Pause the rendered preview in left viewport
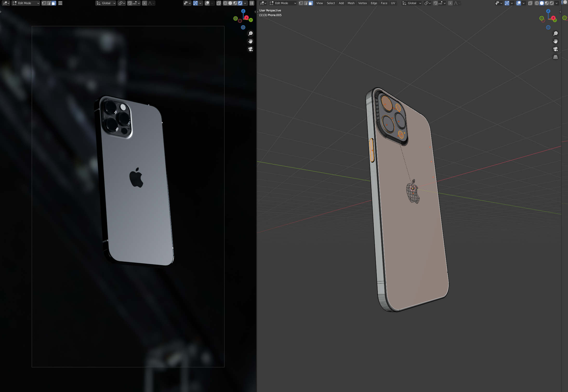Image resolution: width=568 pixels, height=392 pixels. click(x=251, y=3)
